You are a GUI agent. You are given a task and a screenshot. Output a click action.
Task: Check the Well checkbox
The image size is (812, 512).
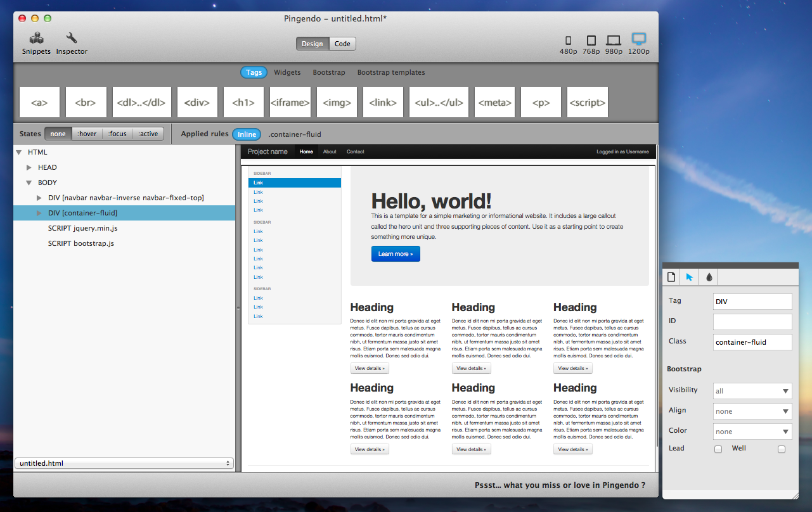[782, 449]
